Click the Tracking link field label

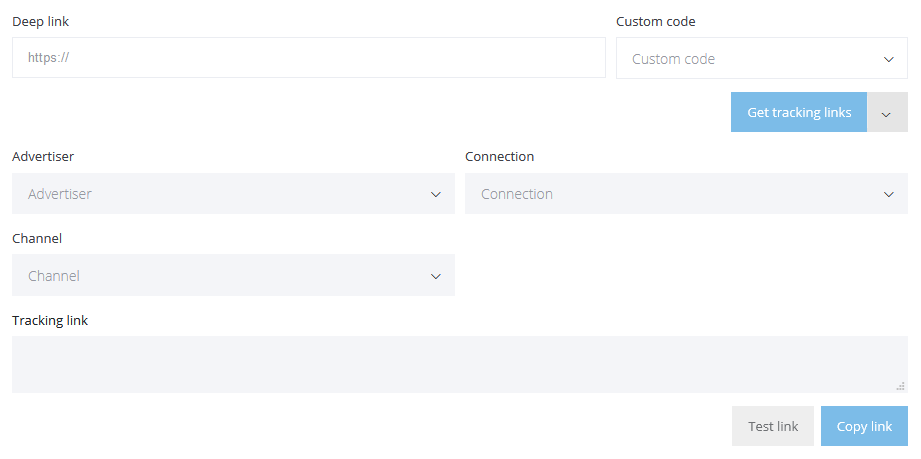pyautogui.click(x=50, y=320)
